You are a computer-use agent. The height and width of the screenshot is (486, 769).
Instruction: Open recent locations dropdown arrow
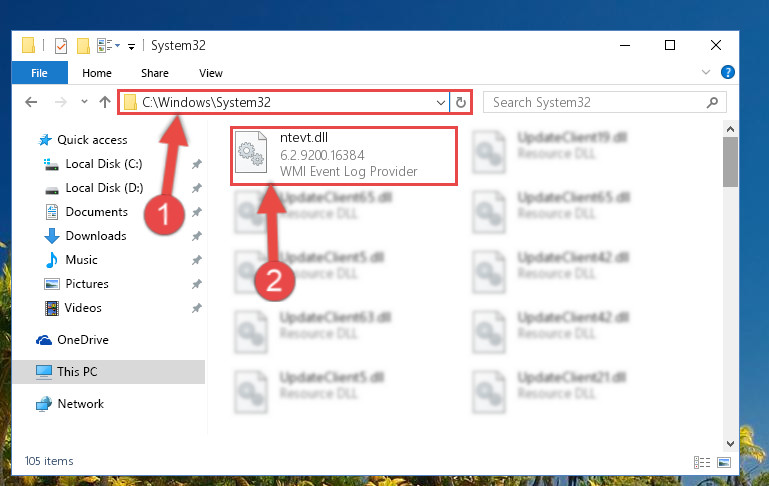[84, 102]
